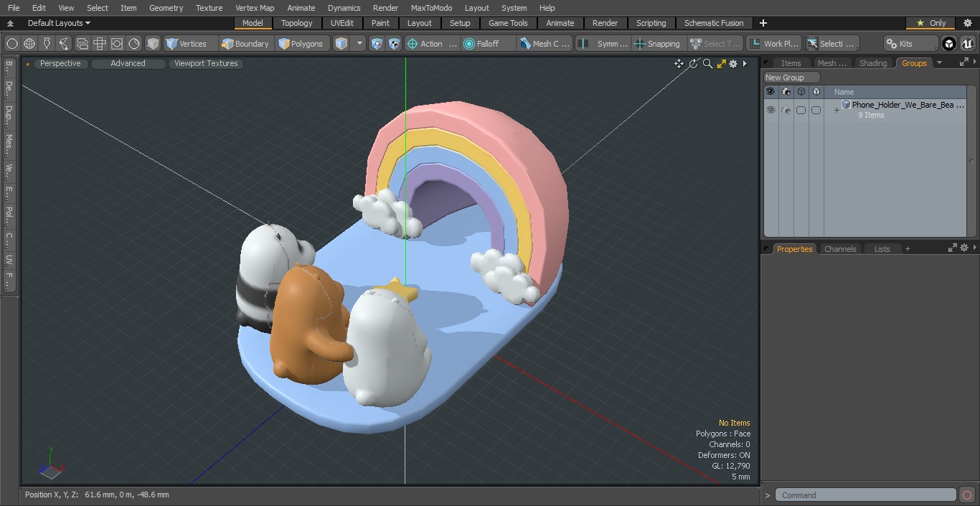Add a new layout tab with plus
The width and height of the screenshot is (980, 506).
pos(763,23)
